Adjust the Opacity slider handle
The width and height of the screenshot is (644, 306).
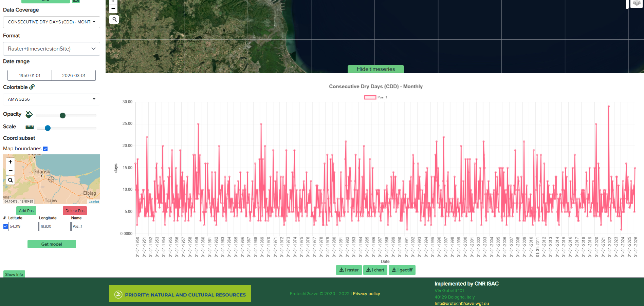pyautogui.click(x=62, y=115)
